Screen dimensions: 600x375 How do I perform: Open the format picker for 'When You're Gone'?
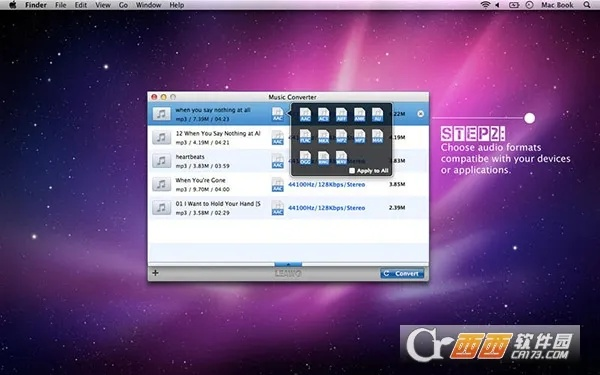point(277,184)
